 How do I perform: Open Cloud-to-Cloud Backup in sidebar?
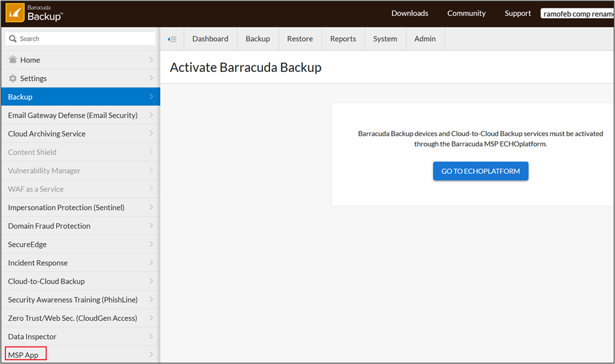coord(80,281)
